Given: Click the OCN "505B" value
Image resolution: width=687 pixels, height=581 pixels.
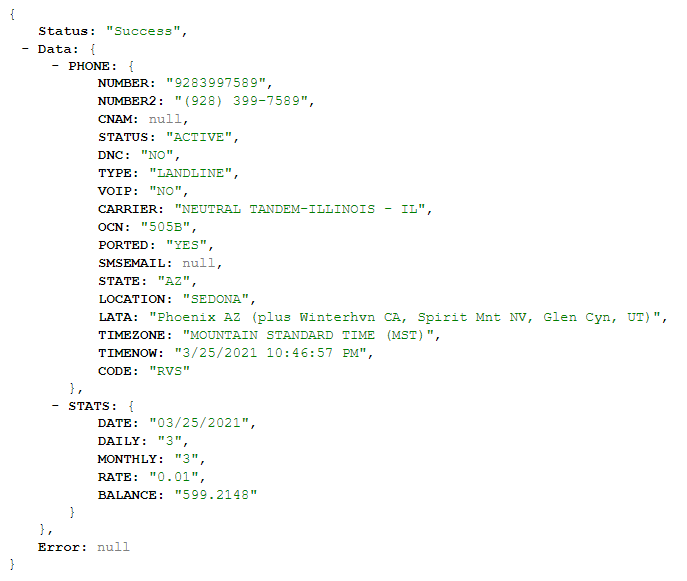Looking at the screenshot, I should pyautogui.click(x=166, y=227).
